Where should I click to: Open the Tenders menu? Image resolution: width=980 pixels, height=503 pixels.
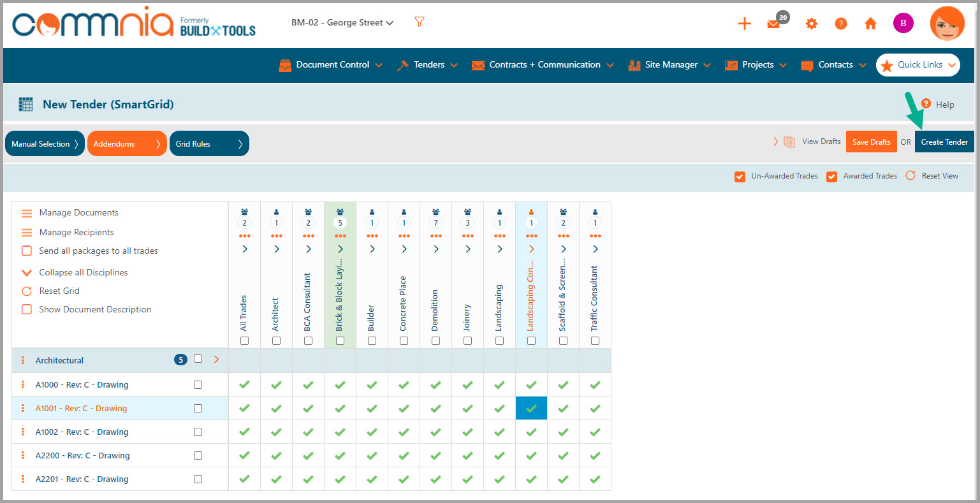[x=428, y=65]
